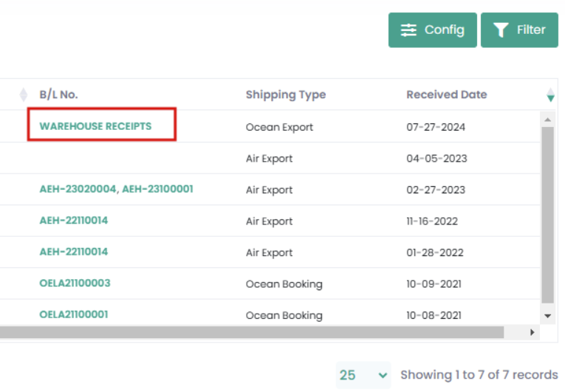Screen dimensions: 565x392
Task: Click the horizontal scrollbar thumb
Action: pos(251,332)
